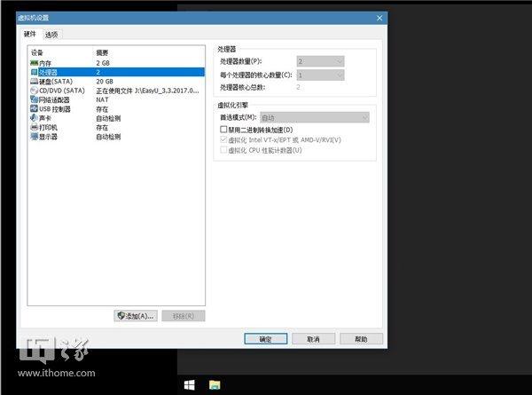Screen dimensions: 532x395
Task: Click the 帮助 button
Action: pyautogui.click(x=361, y=339)
